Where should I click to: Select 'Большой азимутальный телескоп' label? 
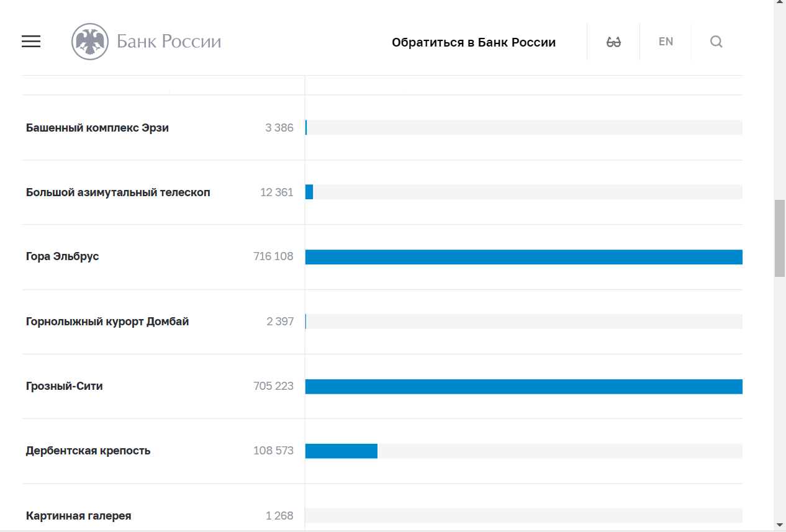click(118, 192)
